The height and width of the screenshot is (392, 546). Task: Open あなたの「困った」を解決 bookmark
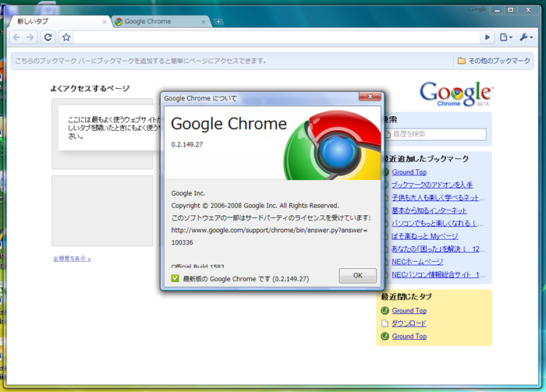tap(438, 249)
